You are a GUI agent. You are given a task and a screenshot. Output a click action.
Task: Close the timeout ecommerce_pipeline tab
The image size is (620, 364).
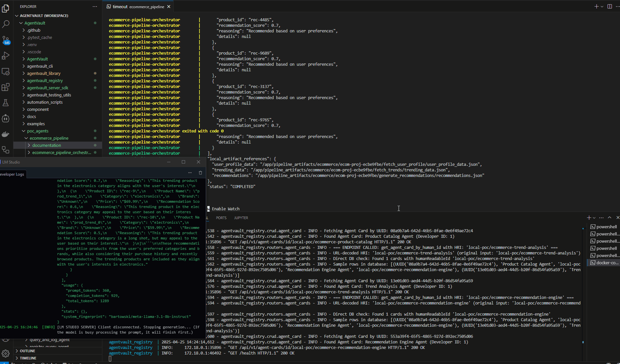pyautogui.click(x=169, y=7)
